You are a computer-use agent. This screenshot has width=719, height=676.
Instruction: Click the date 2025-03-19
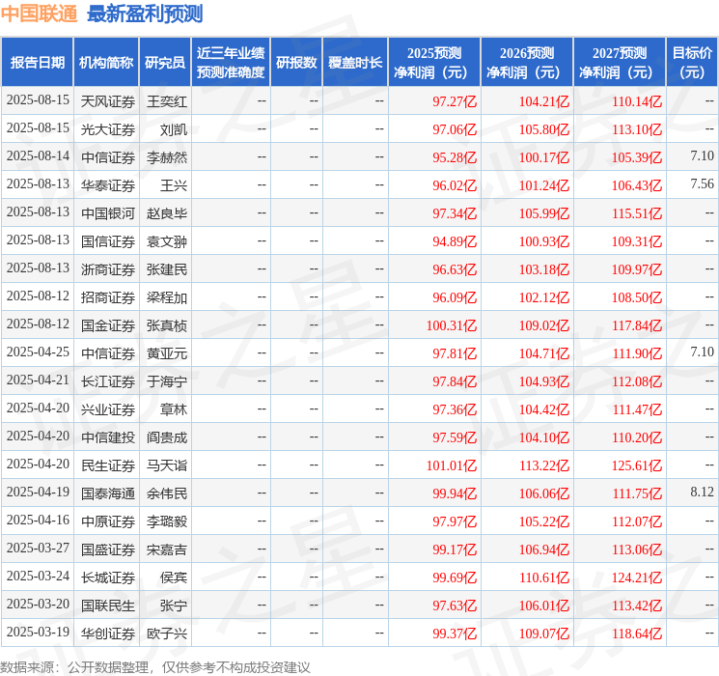38,632
